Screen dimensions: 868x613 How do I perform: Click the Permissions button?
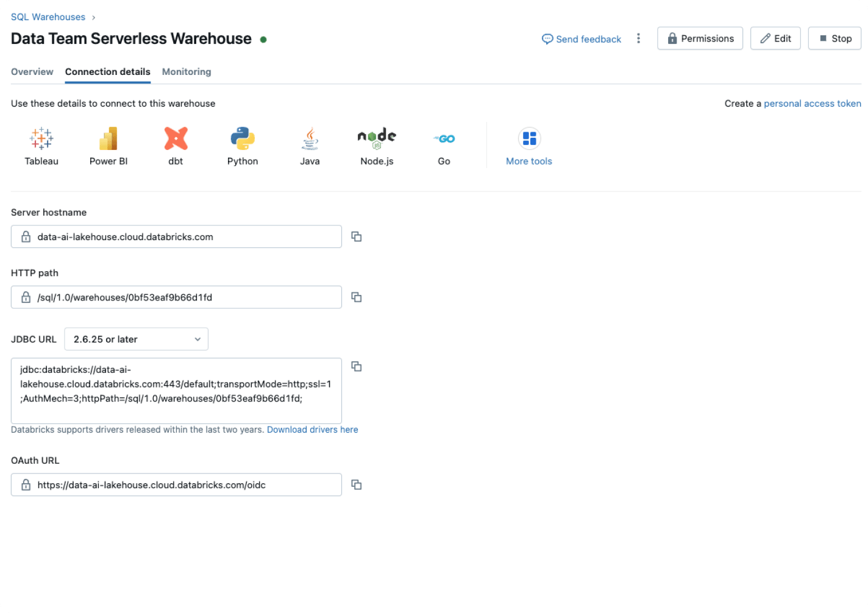coord(700,38)
